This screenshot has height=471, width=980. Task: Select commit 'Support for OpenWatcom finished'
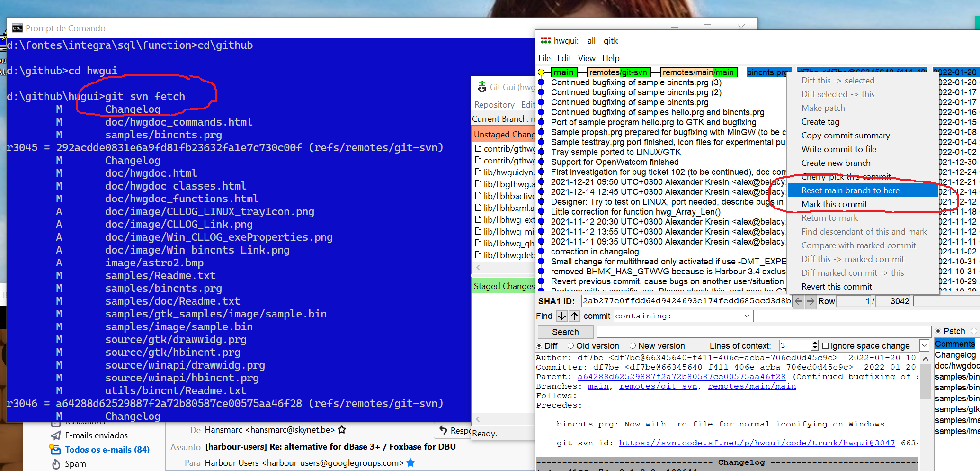tap(615, 162)
